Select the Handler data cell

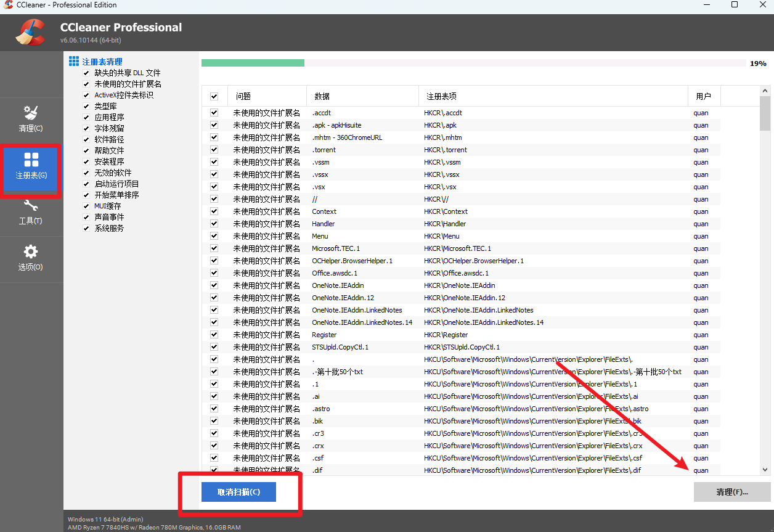323,224
